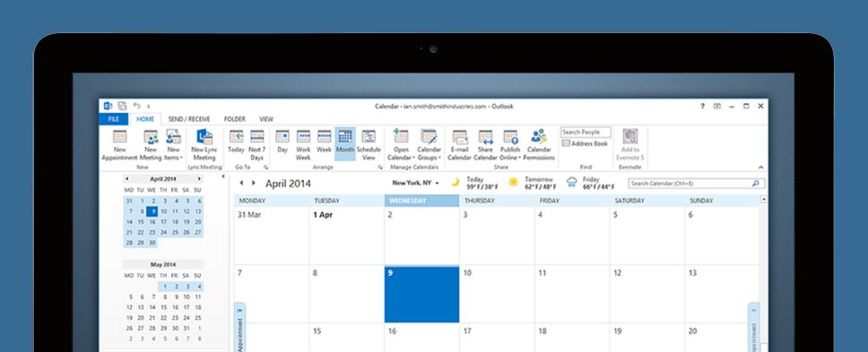Create a New Appointment

(x=119, y=145)
